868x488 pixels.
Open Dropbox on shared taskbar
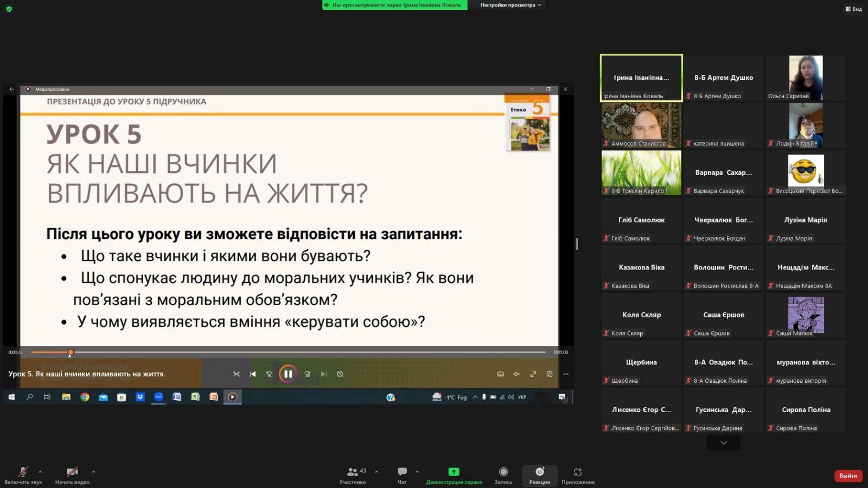point(140,397)
